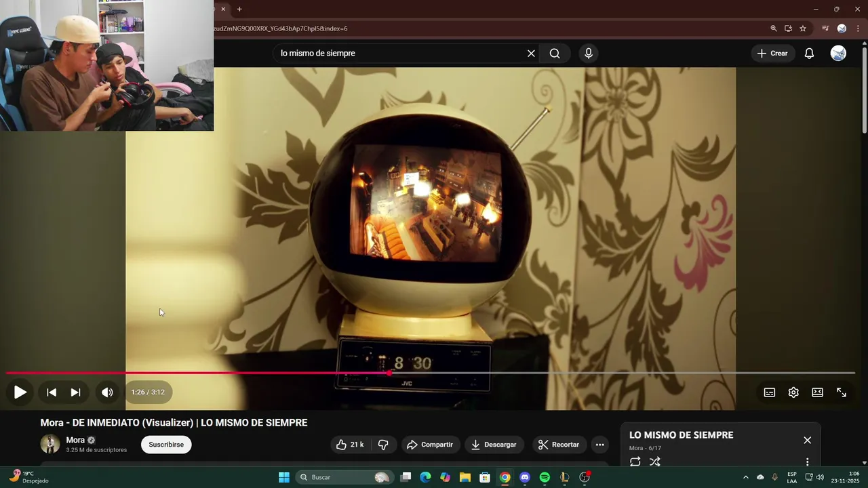868x488 pixels.
Task: Click install app icon in address bar
Action: (x=788, y=28)
